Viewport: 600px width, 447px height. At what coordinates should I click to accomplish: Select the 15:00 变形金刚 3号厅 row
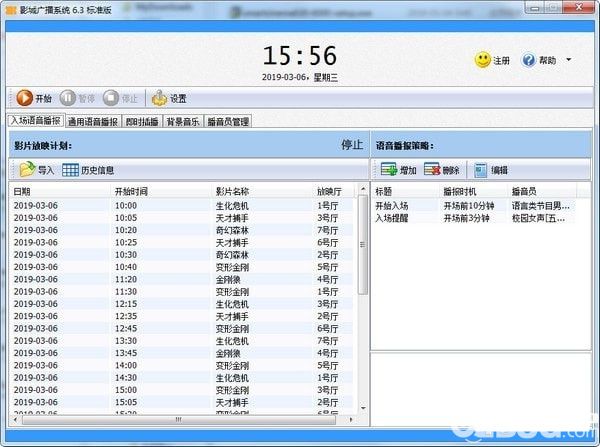point(181,390)
